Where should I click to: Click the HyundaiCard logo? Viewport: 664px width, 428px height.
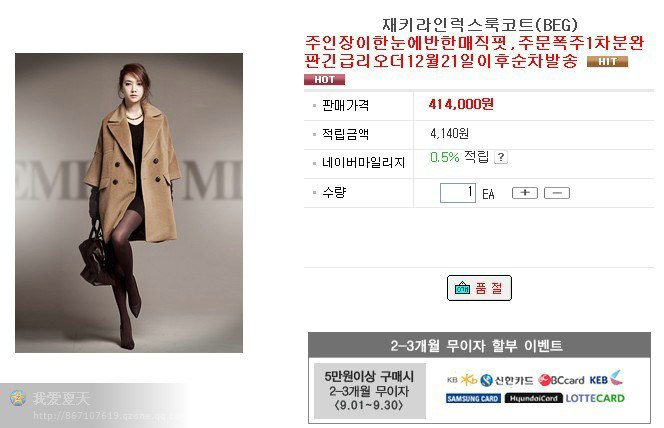(x=533, y=398)
